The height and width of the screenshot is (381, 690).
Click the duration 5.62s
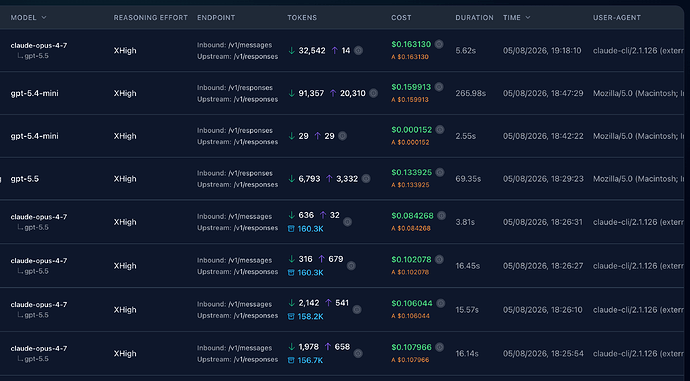pos(466,51)
